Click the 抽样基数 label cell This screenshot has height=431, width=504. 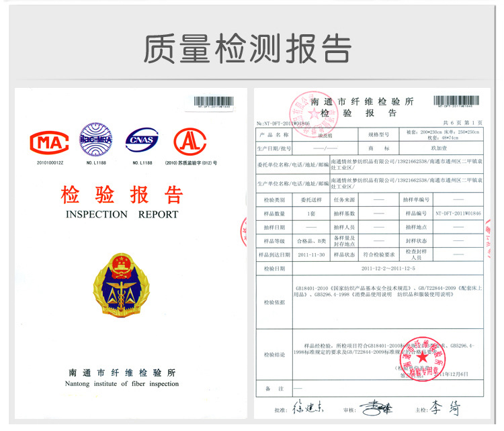[x=344, y=213]
